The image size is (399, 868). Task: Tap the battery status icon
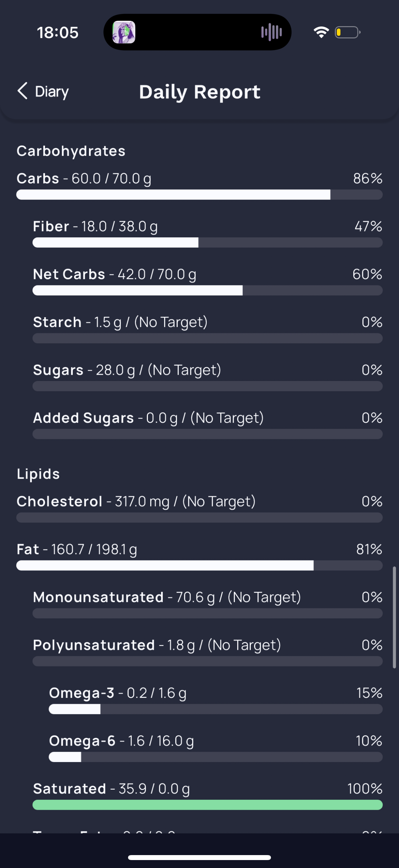coord(347,32)
